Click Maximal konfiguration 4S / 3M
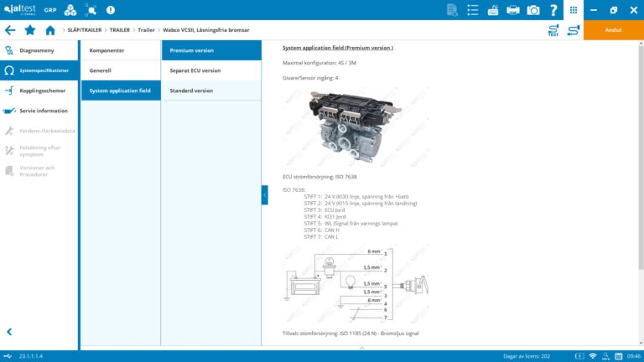Viewport: 644px width, 362px height. 319,63
